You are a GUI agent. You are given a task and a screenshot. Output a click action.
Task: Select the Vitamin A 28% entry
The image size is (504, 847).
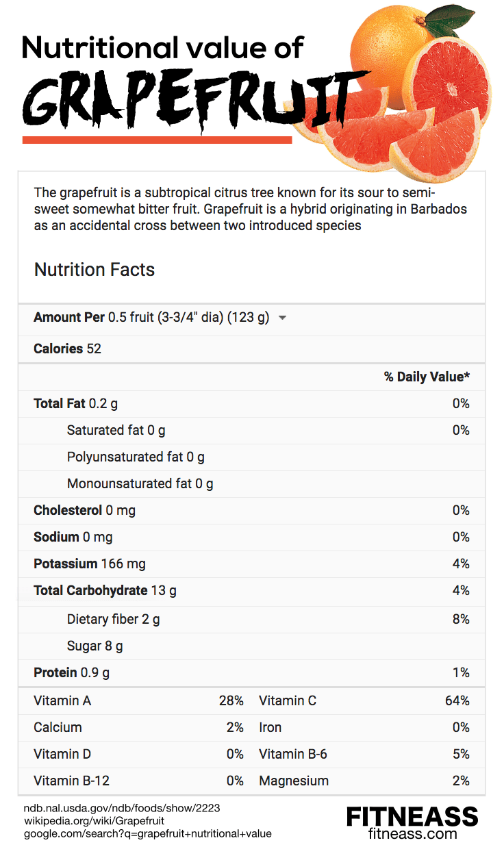138,700
